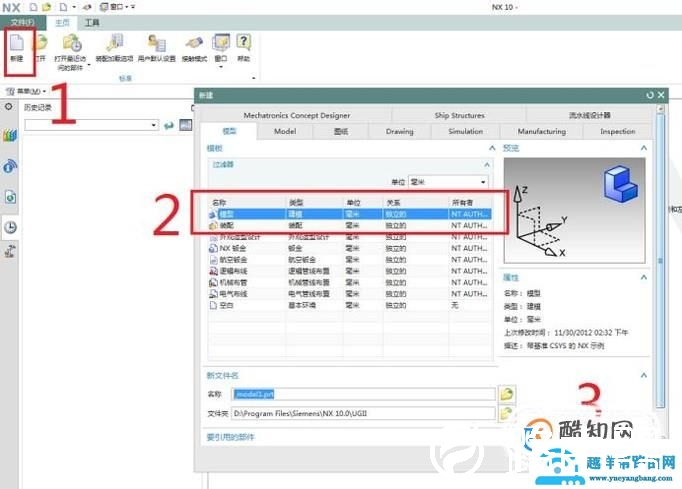The height and width of the screenshot is (489, 682).
Task: Click the 文件夹 folder path field
Action: [363, 413]
